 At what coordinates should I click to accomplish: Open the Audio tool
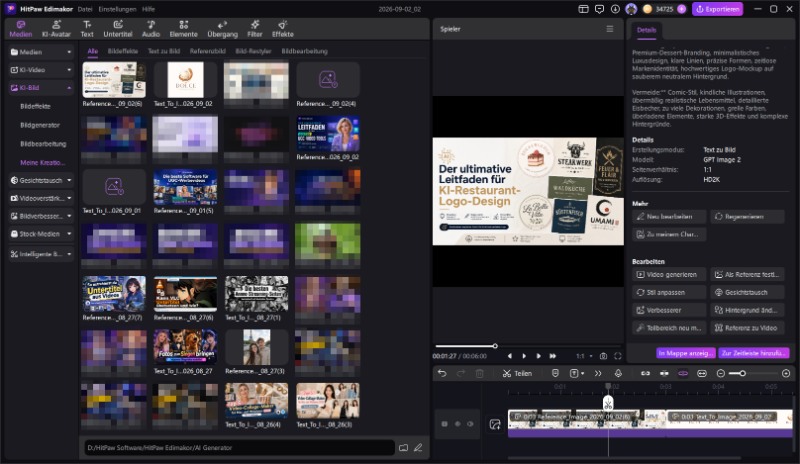click(151, 29)
